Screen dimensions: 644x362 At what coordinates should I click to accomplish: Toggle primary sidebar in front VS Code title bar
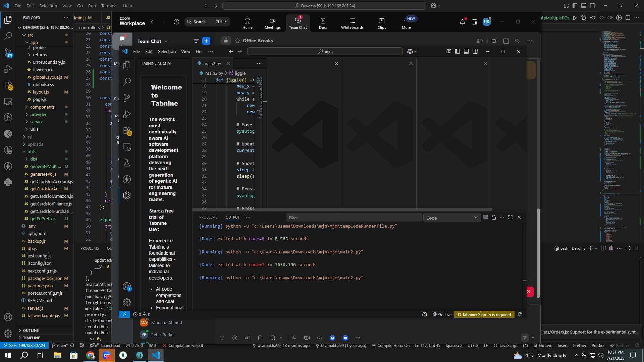pos(458,51)
